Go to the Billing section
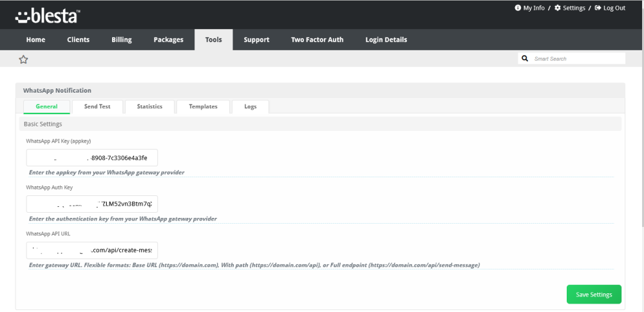This screenshot has width=644, height=312. [x=121, y=39]
